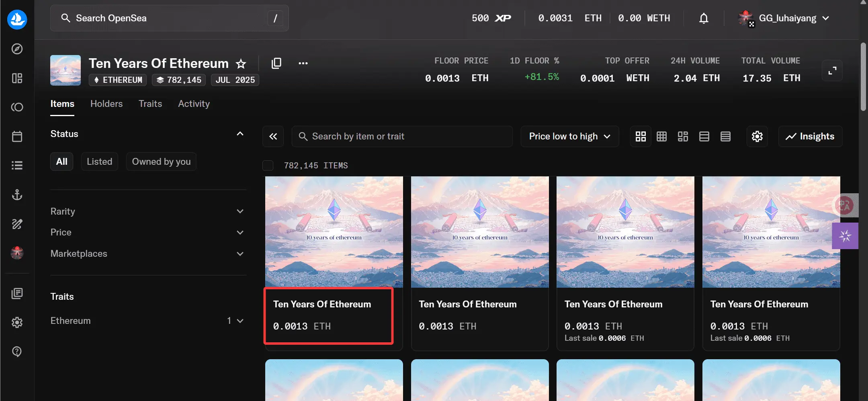
Task: Switch to list view
Action: (704, 137)
